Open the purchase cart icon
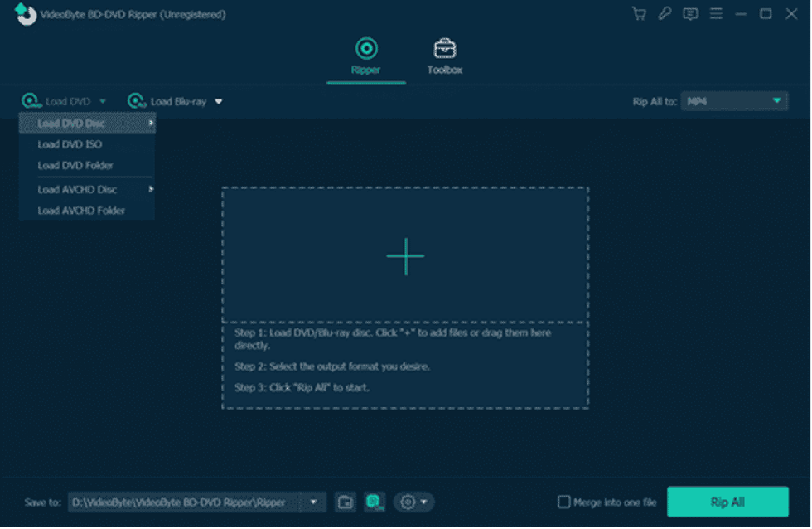 click(638, 14)
